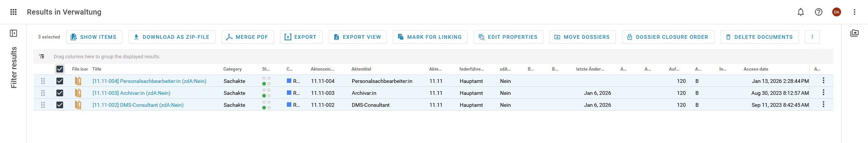Uncheck the DMS-Consultant row checkbox

pos(60,105)
